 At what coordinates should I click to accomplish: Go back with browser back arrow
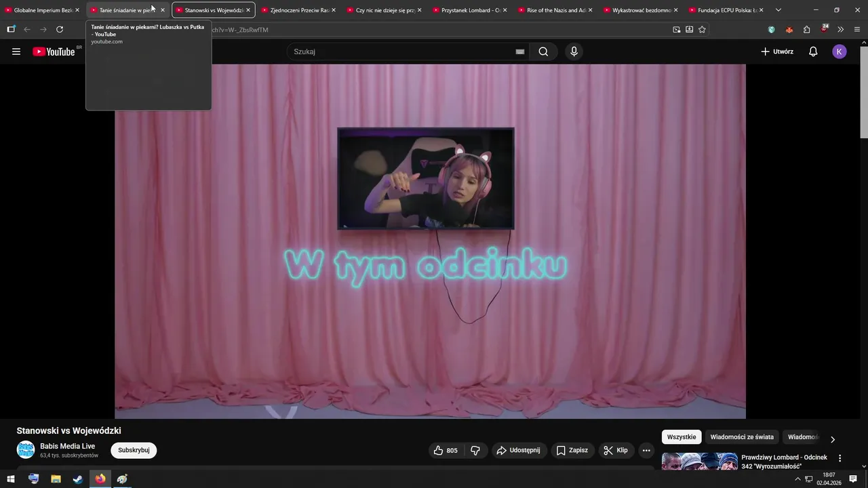click(x=27, y=29)
